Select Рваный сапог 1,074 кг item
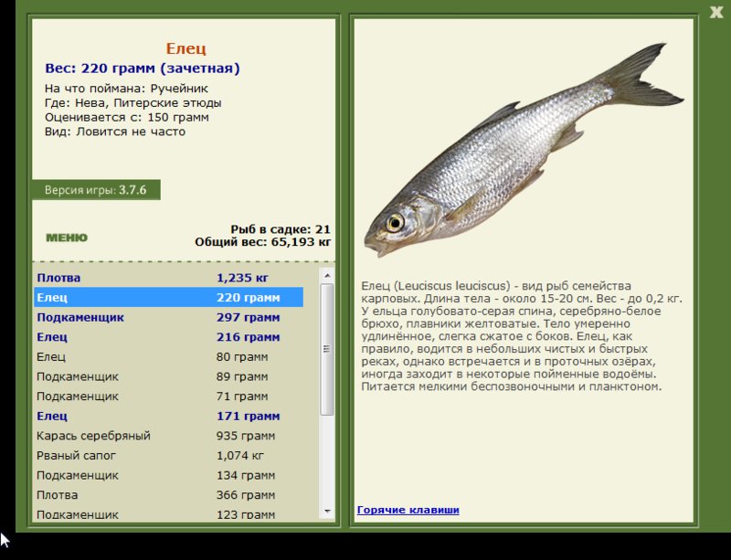The height and width of the screenshot is (560, 731). (x=169, y=455)
